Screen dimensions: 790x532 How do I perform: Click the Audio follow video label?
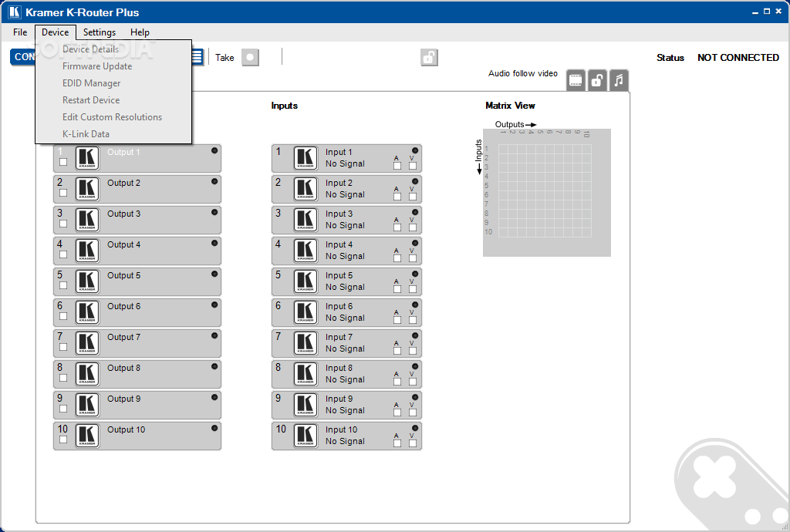523,73
